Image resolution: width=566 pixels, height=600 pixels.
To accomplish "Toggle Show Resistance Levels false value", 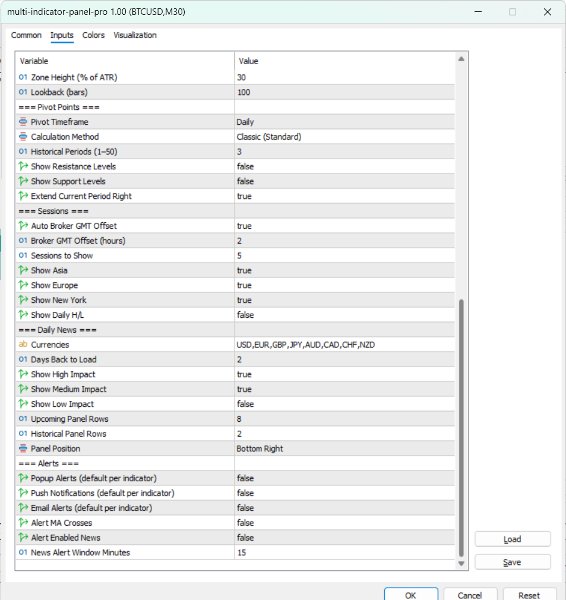I will tap(345, 166).
